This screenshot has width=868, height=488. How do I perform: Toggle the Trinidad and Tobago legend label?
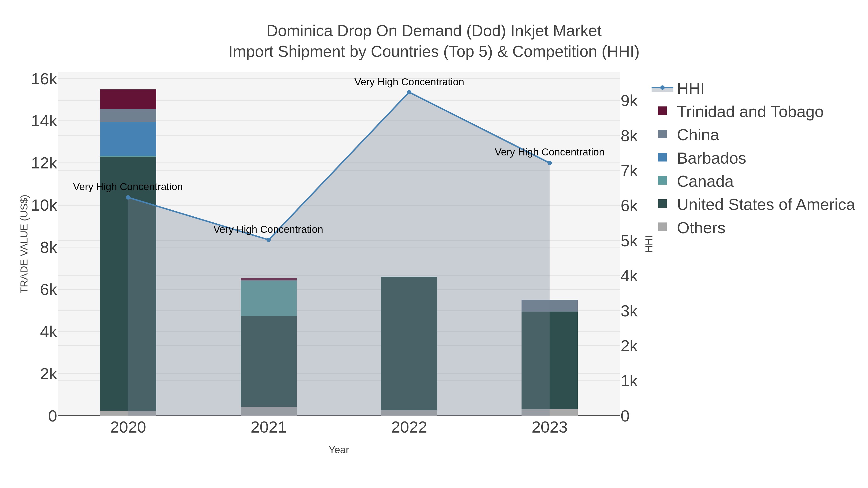click(750, 112)
